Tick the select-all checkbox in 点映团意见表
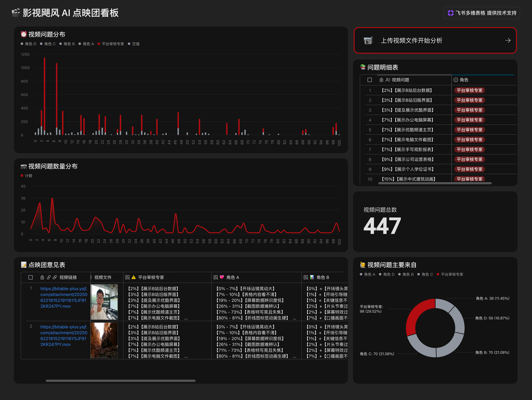 tap(30, 277)
